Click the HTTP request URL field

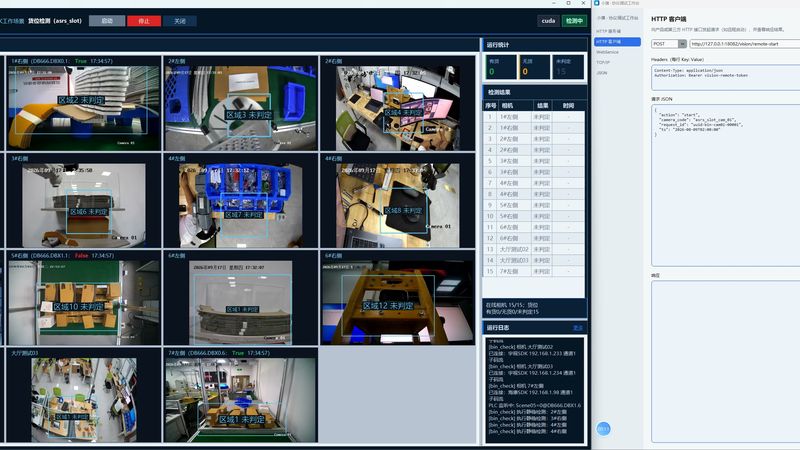coord(744,44)
